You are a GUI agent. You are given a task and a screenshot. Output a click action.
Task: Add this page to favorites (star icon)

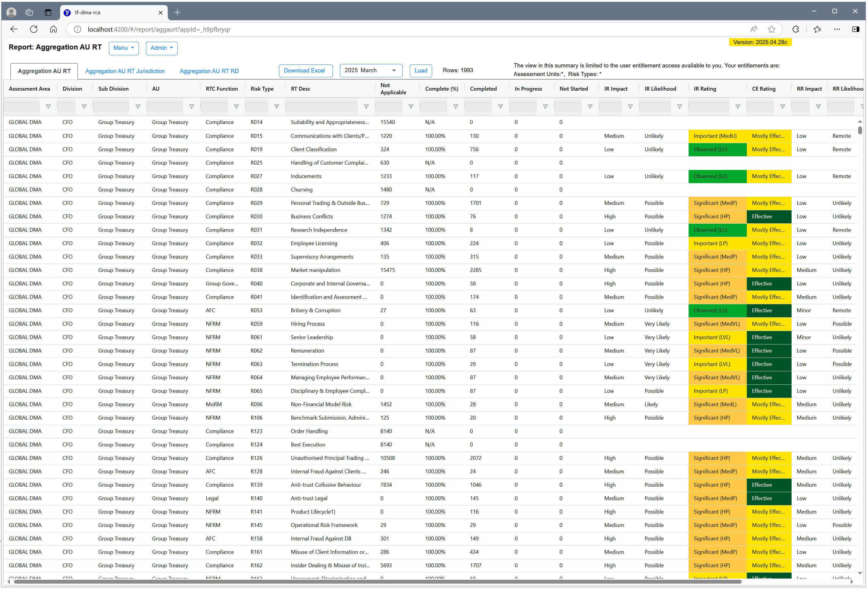(x=771, y=29)
